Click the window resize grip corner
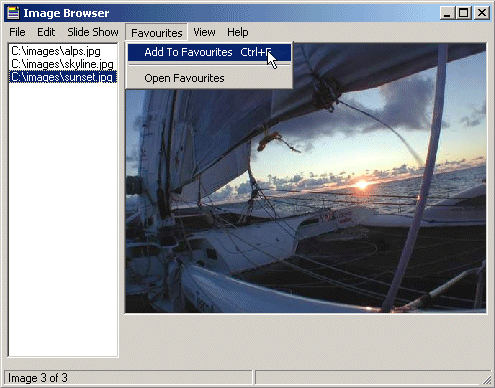The height and width of the screenshot is (388, 495). click(x=487, y=380)
